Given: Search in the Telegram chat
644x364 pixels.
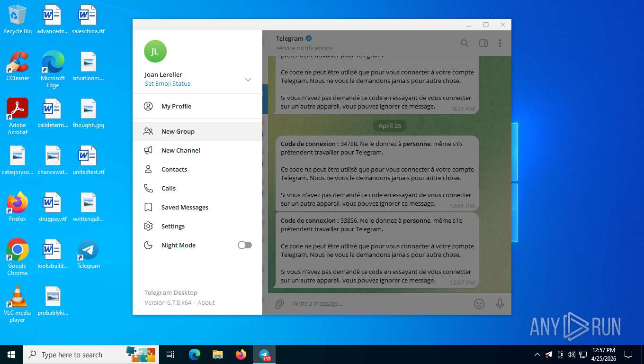Looking at the screenshot, I should 465,43.
